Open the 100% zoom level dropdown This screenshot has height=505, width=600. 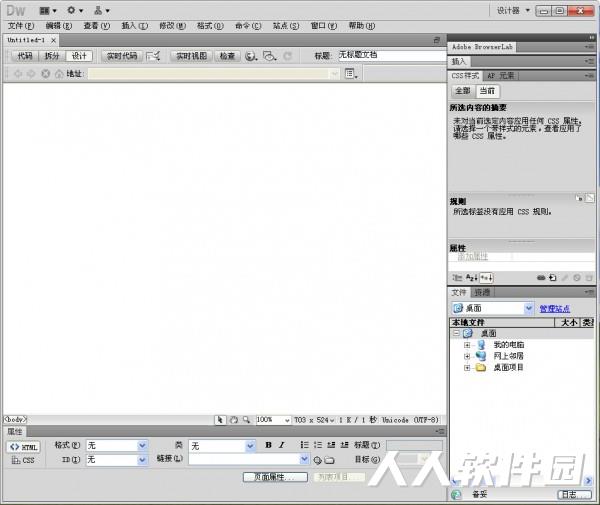(287, 420)
